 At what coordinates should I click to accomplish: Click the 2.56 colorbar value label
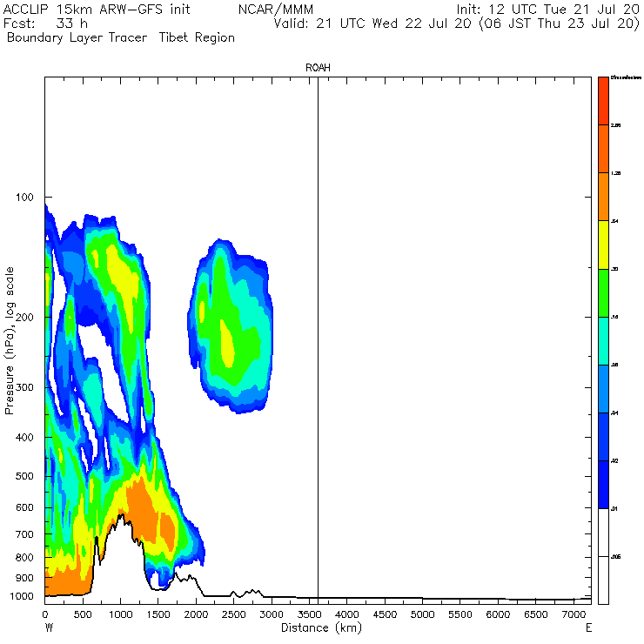615,125
